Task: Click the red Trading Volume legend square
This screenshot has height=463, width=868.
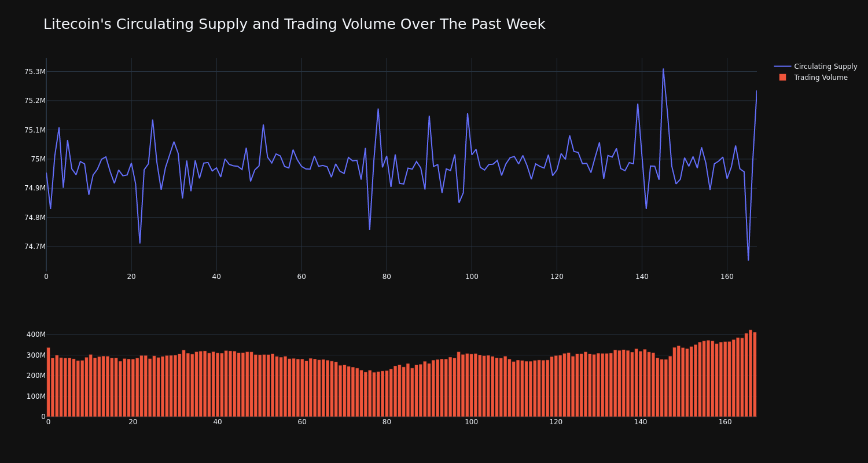Action: (x=782, y=78)
